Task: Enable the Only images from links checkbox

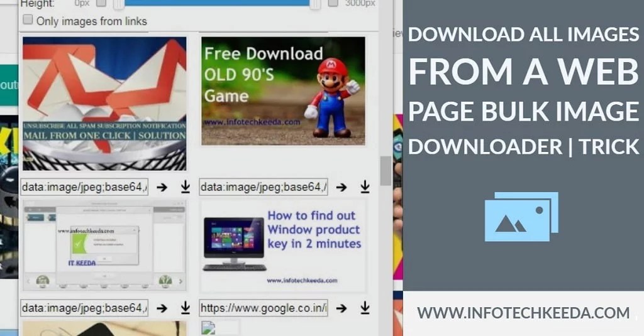Action: [x=28, y=19]
